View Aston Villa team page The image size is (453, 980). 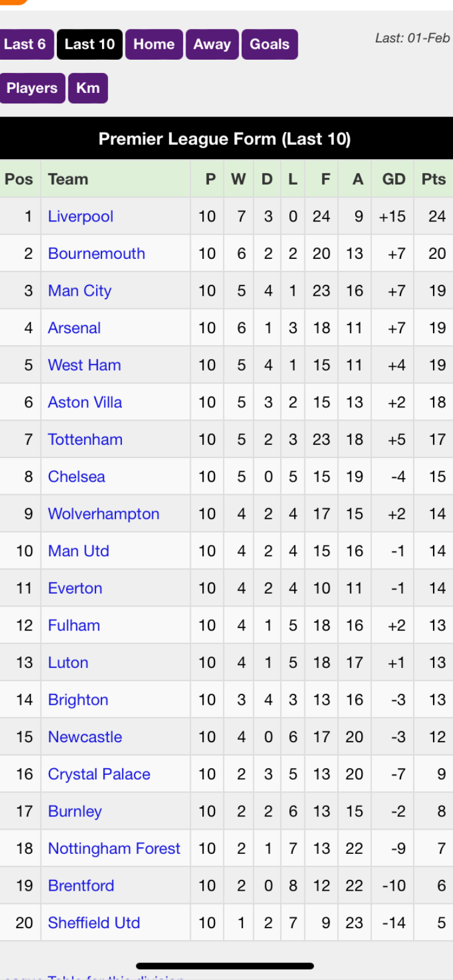pos(85,402)
